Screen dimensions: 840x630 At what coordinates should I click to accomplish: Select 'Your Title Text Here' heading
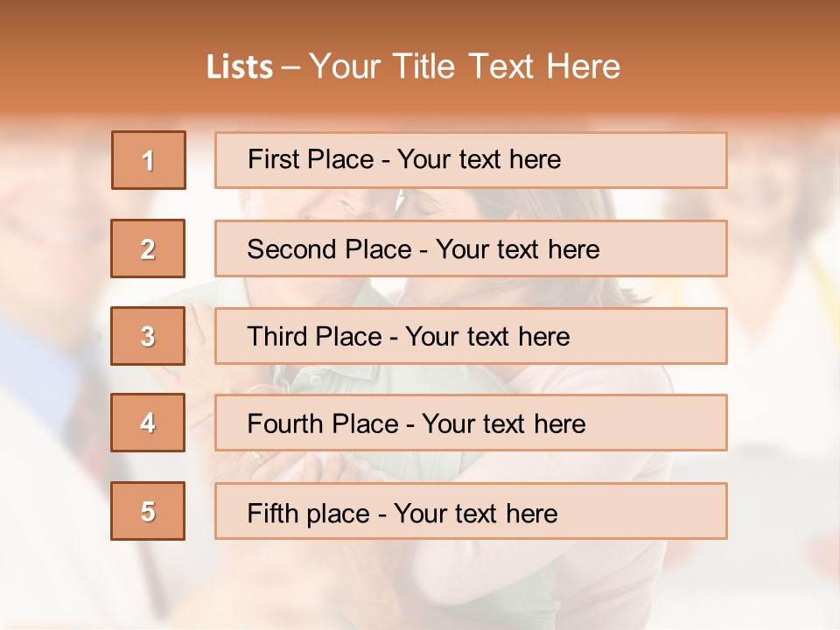[465, 66]
